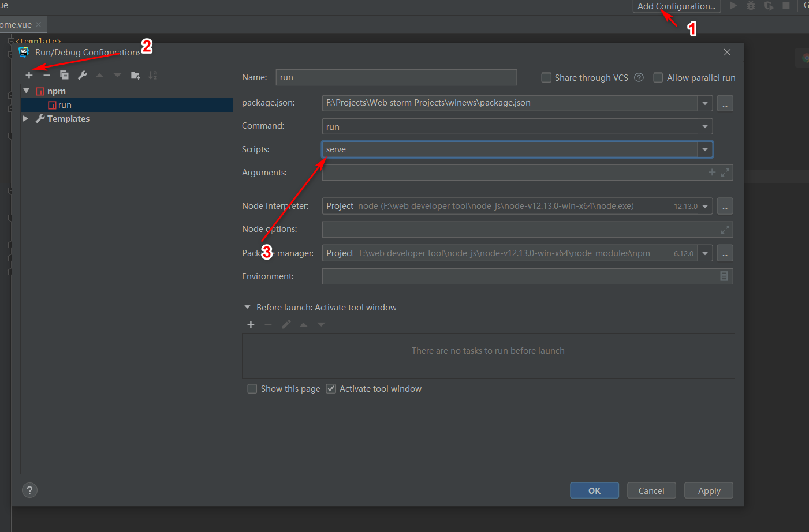The width and height of the screenshot is (809, 532).
Task: Collapse the npm configurations node
Action: point(27,91)
